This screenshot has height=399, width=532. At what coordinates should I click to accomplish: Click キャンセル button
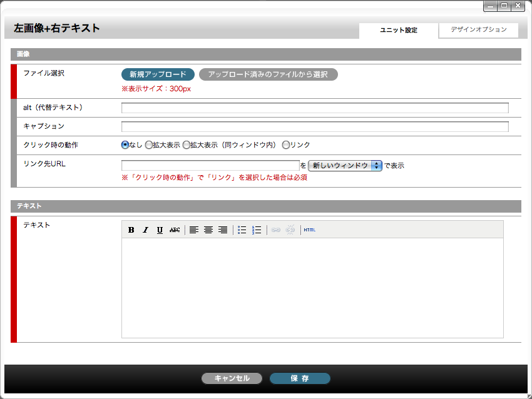tap(232, 378)
